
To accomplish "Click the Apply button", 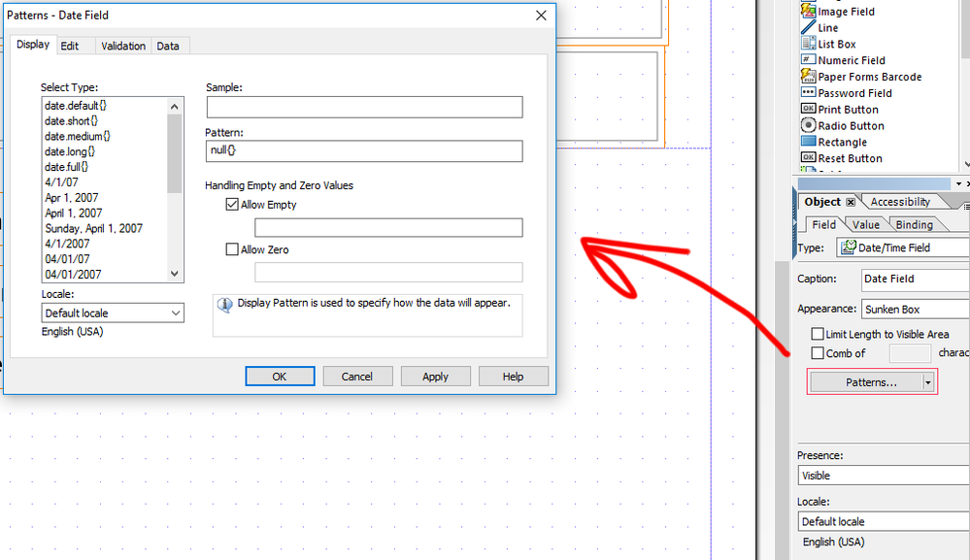I will click(435, 377).
